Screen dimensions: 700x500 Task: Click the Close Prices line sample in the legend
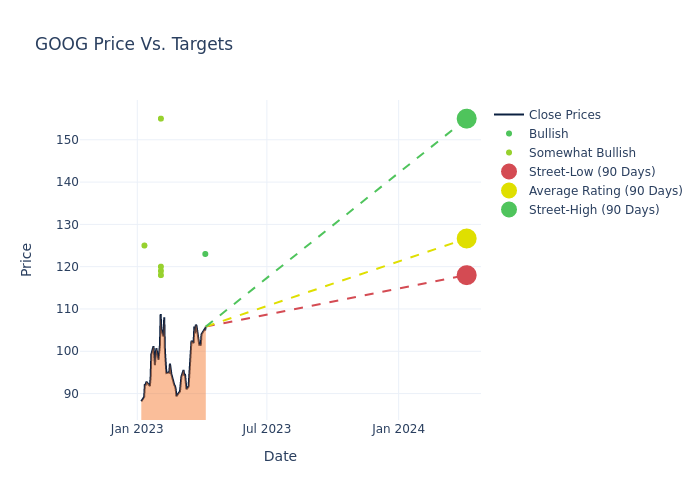point(509,115)
